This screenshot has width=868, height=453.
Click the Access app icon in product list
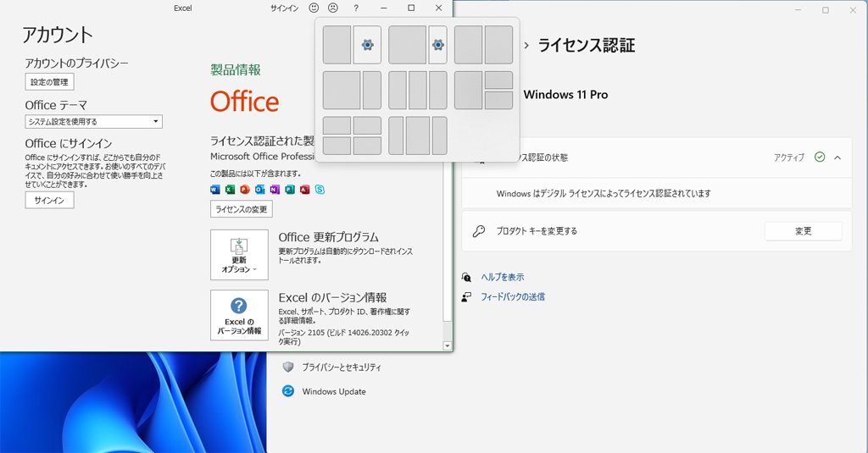coord(304,190)
